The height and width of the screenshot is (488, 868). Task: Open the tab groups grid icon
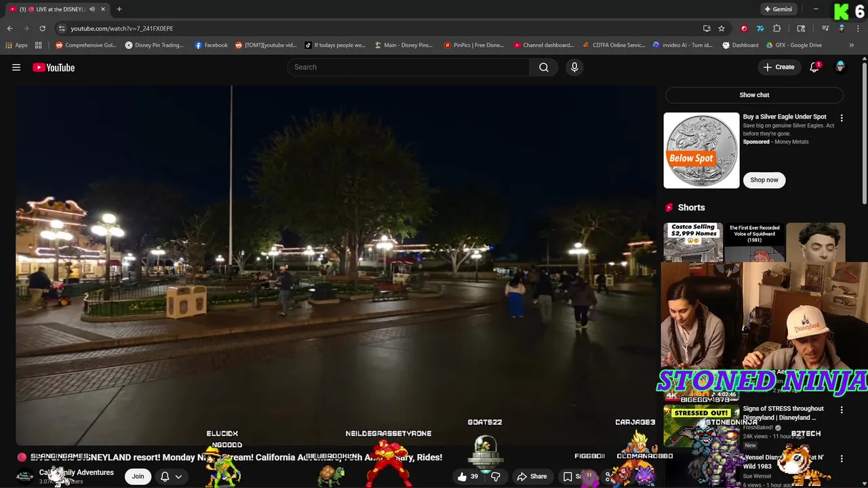point(39,45)
